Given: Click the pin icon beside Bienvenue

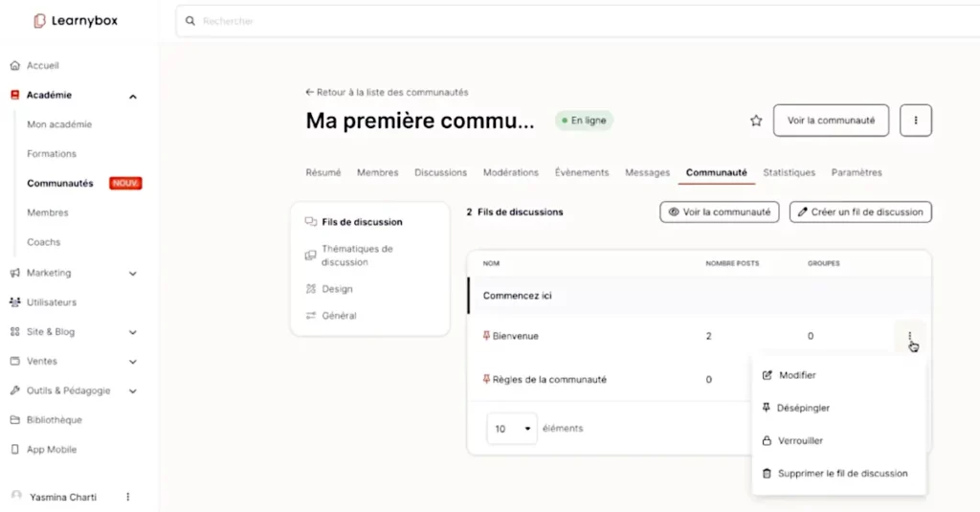Looking at the screenshot, I should (x=486, y=336).
